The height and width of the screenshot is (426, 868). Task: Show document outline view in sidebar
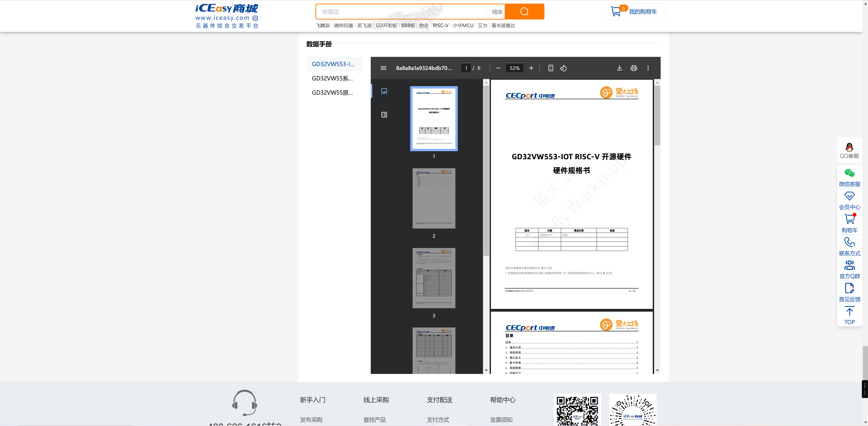click(x=384, y=115)
